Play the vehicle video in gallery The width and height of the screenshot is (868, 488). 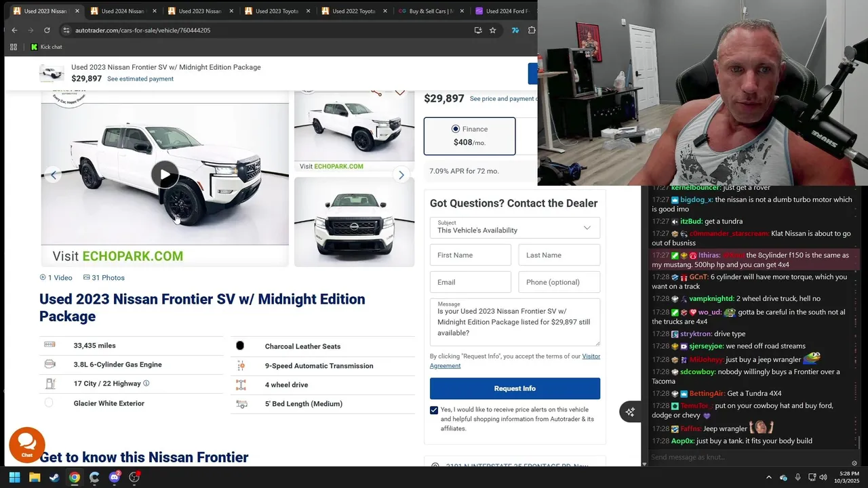[x=165, y=175]
